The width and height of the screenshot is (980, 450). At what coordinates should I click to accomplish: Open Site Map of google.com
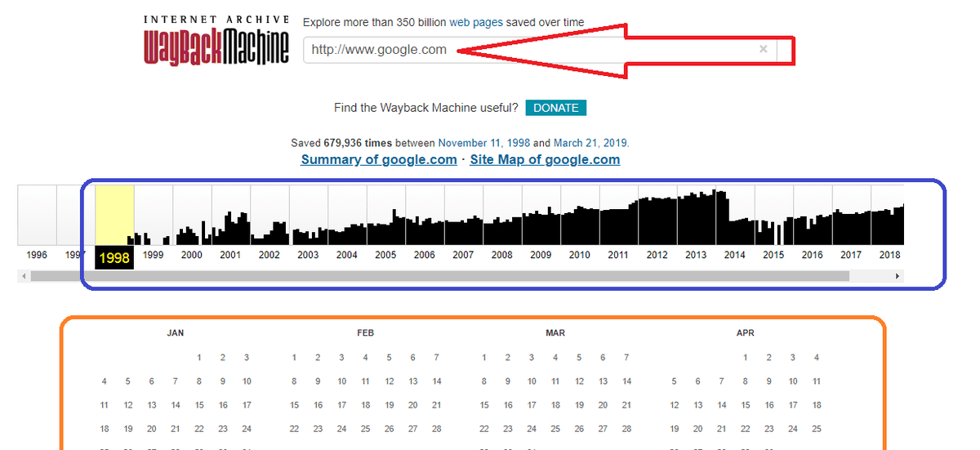point(545,159)
